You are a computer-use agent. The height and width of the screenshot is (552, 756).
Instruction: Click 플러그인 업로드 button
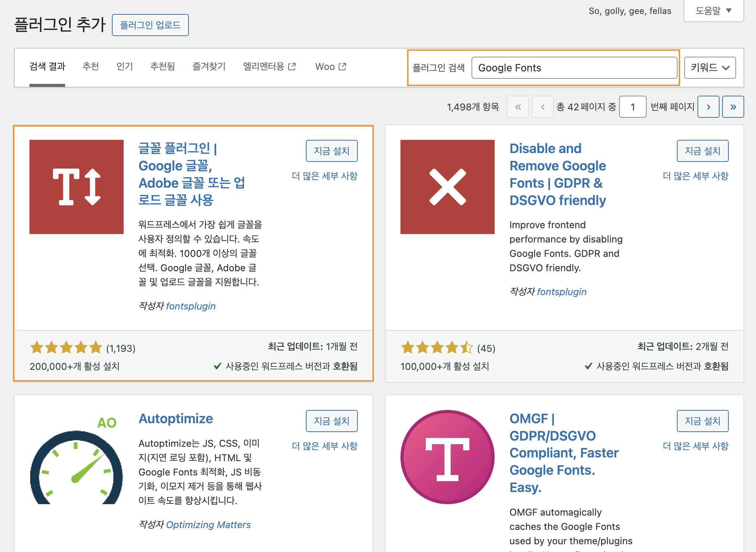pyautogui.click(x=150, y=25)
